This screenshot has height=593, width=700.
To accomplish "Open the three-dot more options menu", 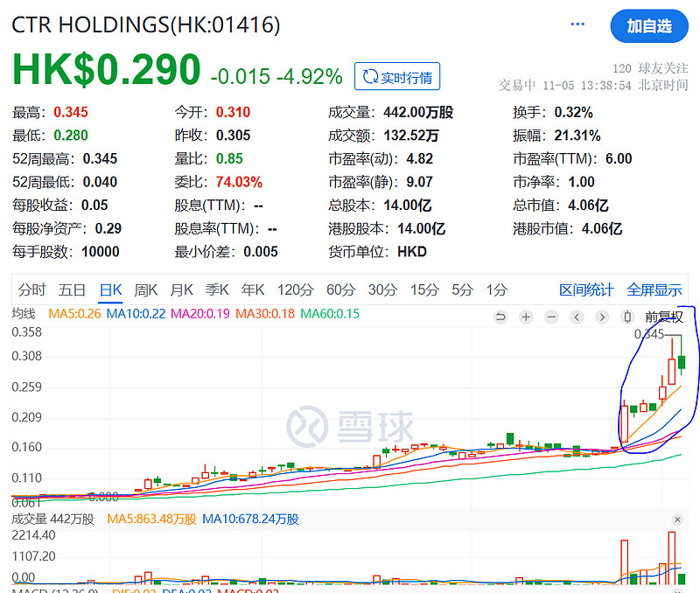I will [x=577, y=24].
